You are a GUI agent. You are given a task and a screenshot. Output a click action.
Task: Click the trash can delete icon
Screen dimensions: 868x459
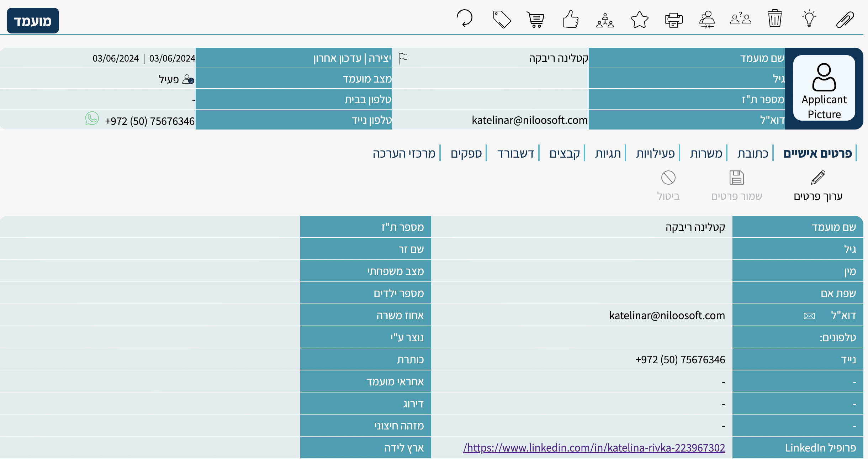(x=774, y=19)
